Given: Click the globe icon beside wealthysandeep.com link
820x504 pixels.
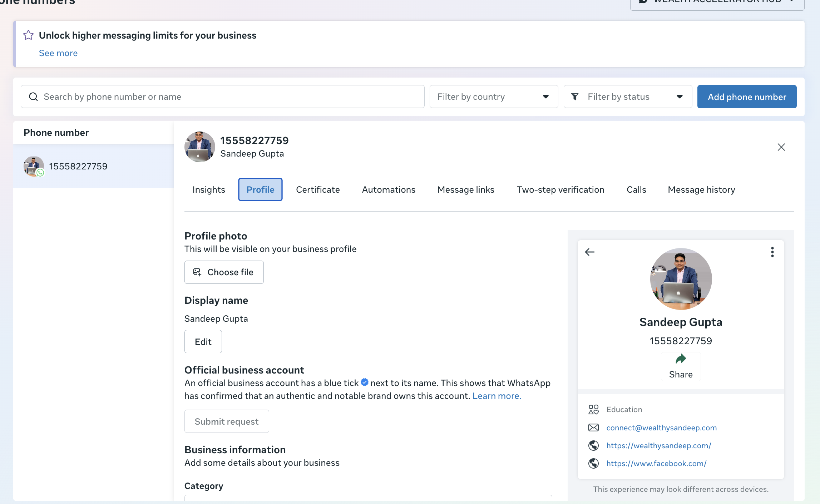Looking at the screenshot, I should point(594,445).
